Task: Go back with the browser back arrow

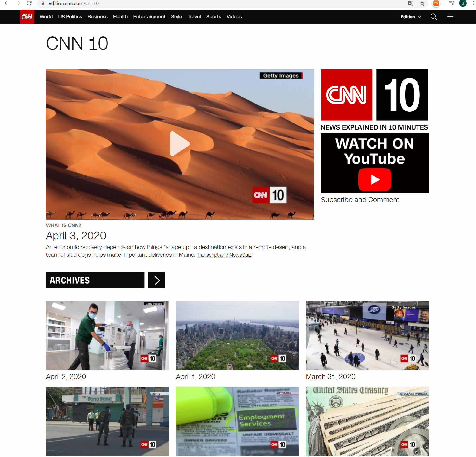Action: 7,3
